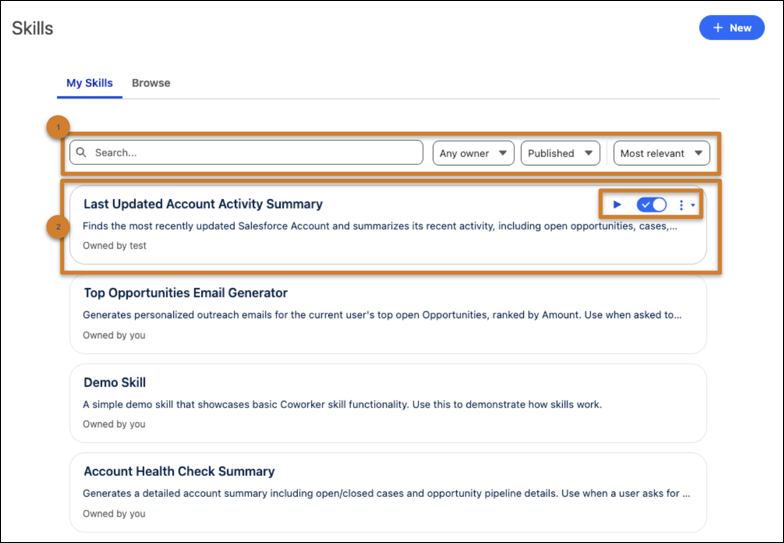Click 'Owned by you' under Top Opportunities Email Generator
784x543 pixels.
[114, 335]
